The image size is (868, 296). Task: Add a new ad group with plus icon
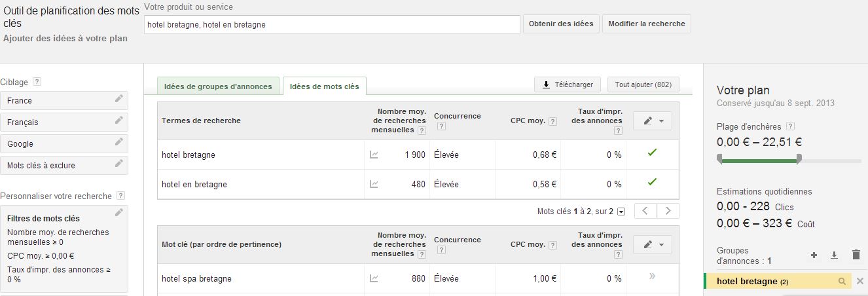point(814,255)
